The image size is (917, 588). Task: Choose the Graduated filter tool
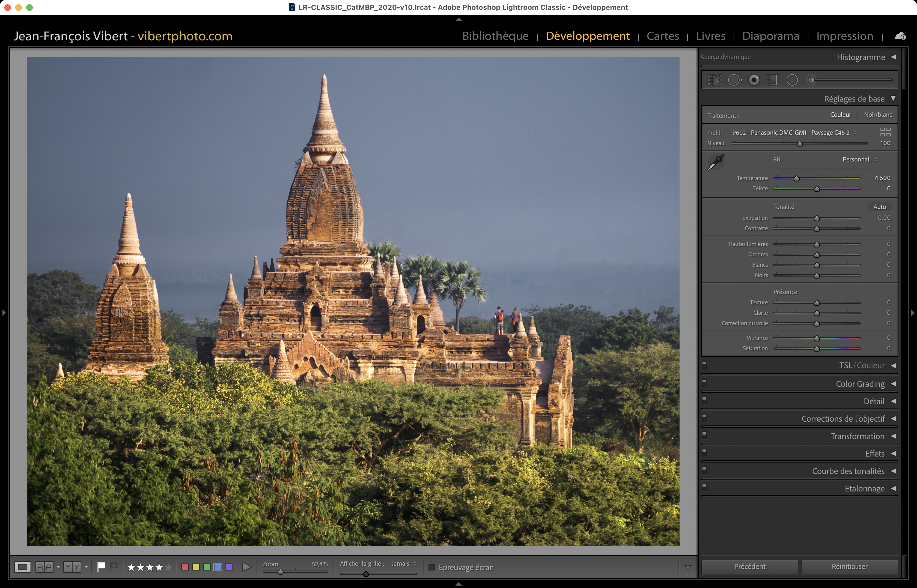773,80
